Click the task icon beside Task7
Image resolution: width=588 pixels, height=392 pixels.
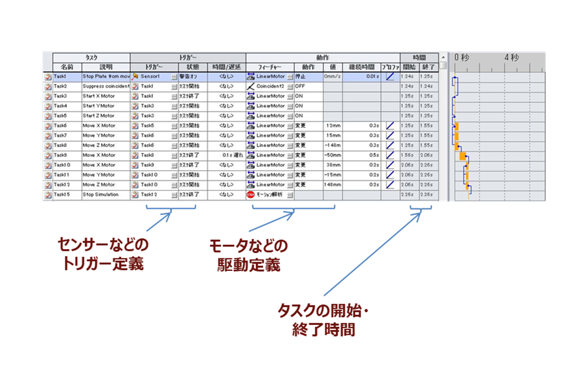(x=48, y=136)
